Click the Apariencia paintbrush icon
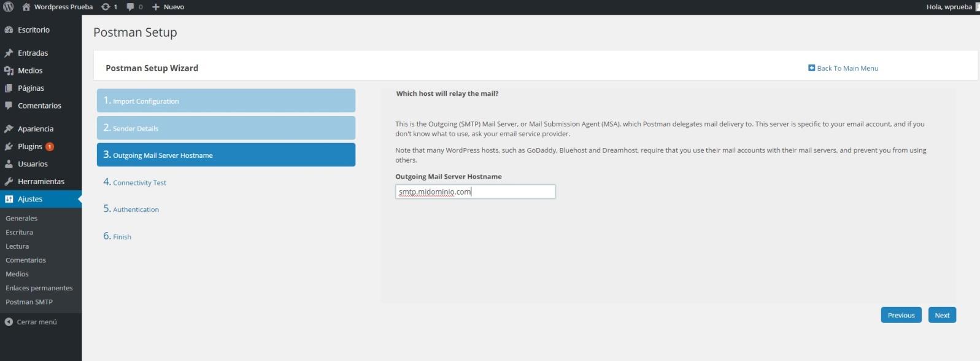 [x=9, y=129]
